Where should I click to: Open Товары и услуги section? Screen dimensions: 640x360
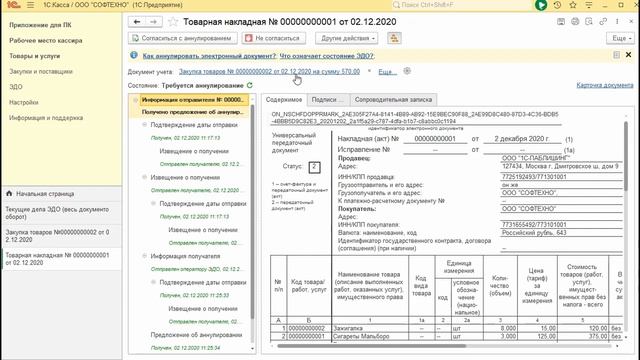[x=35, y=56]
